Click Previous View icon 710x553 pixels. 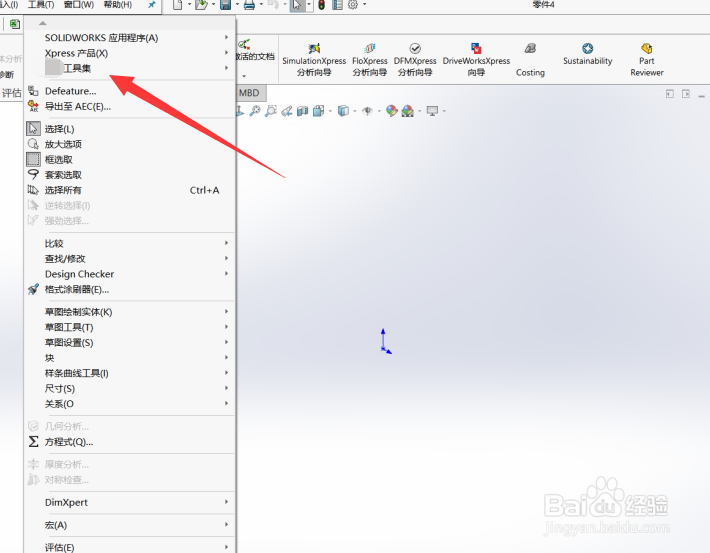click(287, 111)
